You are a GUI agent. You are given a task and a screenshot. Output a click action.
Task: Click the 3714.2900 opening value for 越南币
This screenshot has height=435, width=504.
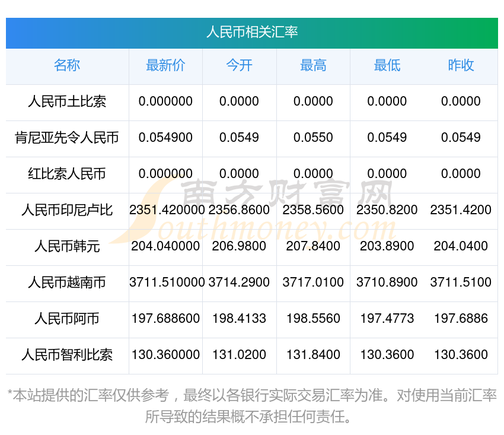[x=239, y=282]
